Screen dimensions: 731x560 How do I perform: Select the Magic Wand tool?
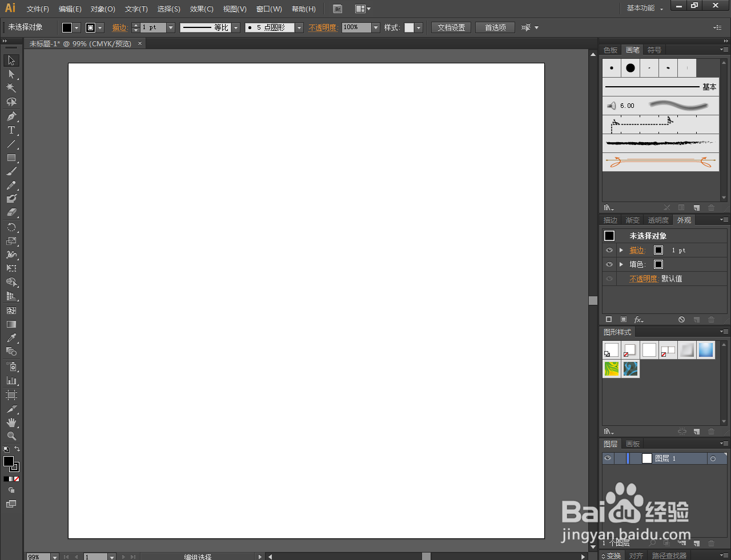point(11,88)
